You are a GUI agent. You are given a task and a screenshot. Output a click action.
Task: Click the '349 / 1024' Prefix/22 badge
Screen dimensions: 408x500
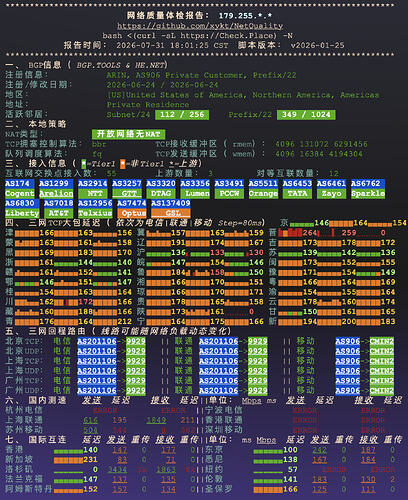[x=306, y=115]
